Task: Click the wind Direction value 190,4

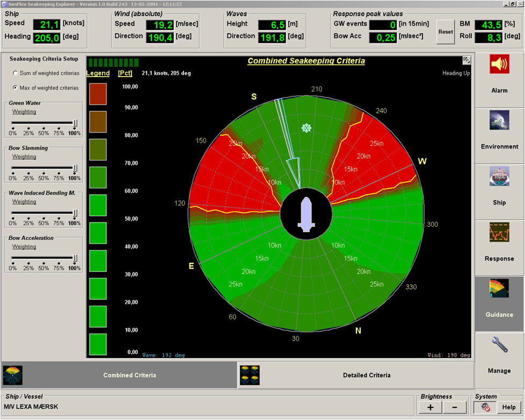Action: pos(160,38)
